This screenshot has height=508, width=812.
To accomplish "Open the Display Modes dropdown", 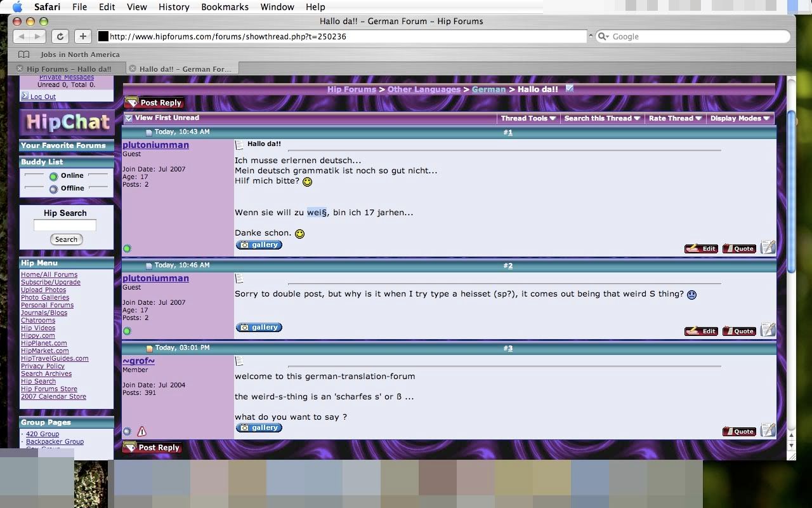I will 740,118.
